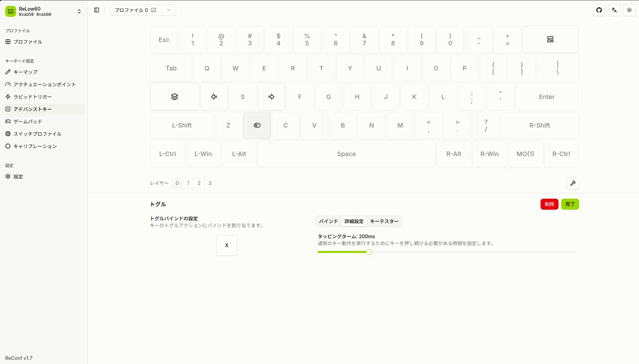Select layer 0
Image resolution: width=639 pixels, height=364 pixels.
tap(177, 183)
